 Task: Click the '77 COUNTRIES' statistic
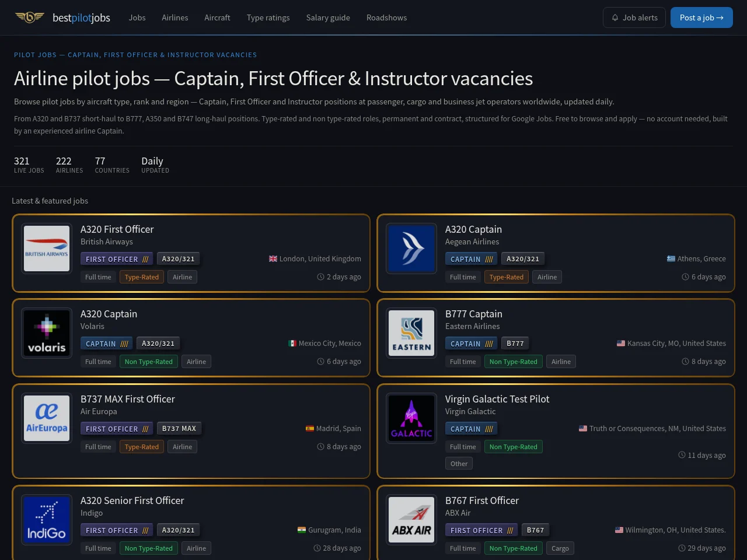pyautogui.click(x=112, y=164)
